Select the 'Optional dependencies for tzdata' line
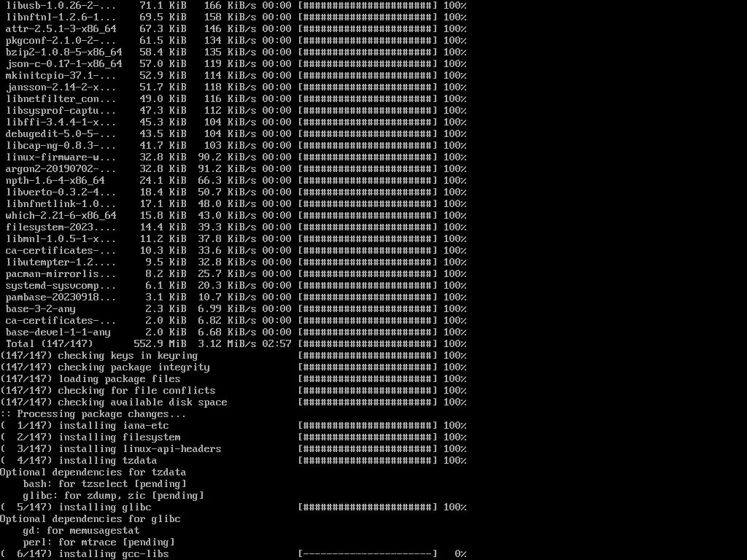The width and height of the screenshot is (747, 560). (93, 472)
